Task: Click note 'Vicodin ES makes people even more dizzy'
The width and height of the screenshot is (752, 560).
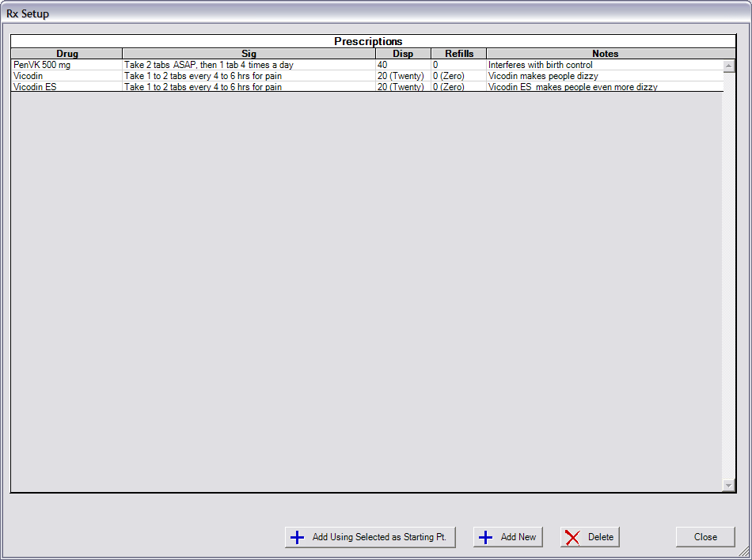Action: 572,87
